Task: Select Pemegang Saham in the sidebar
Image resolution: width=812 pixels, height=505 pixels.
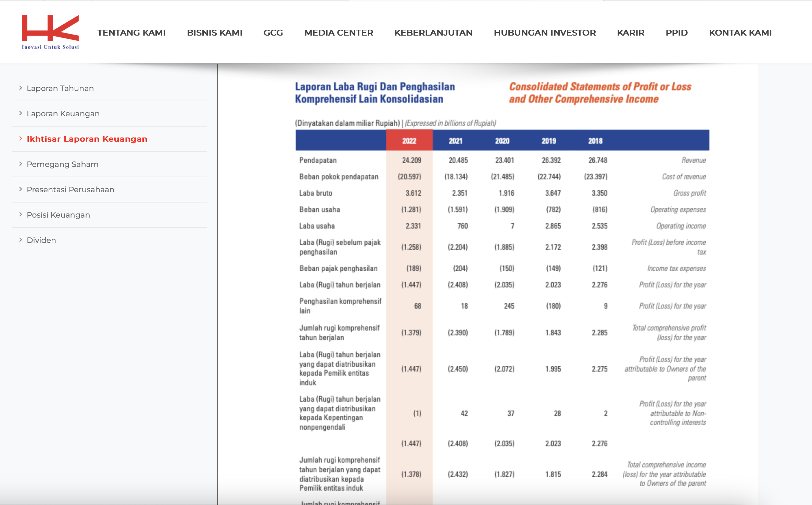Action: click(x=63, y=164)
